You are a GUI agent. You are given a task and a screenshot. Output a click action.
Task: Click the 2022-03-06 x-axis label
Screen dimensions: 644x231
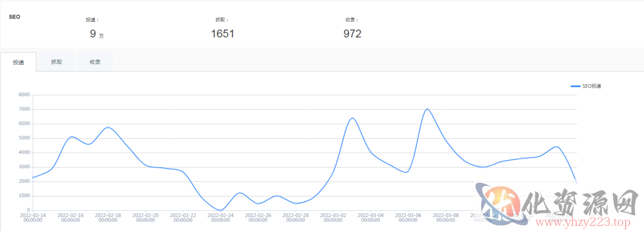click(x=408, y=217)
